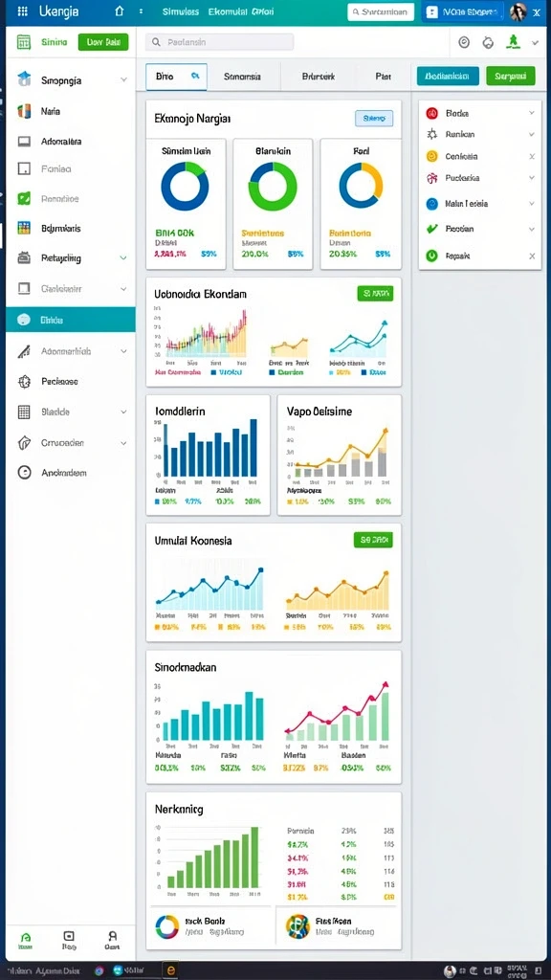Viewport: 551px width, 980px height.
Task: Select the Adomalára monitor icon
Action: (24, 142)
